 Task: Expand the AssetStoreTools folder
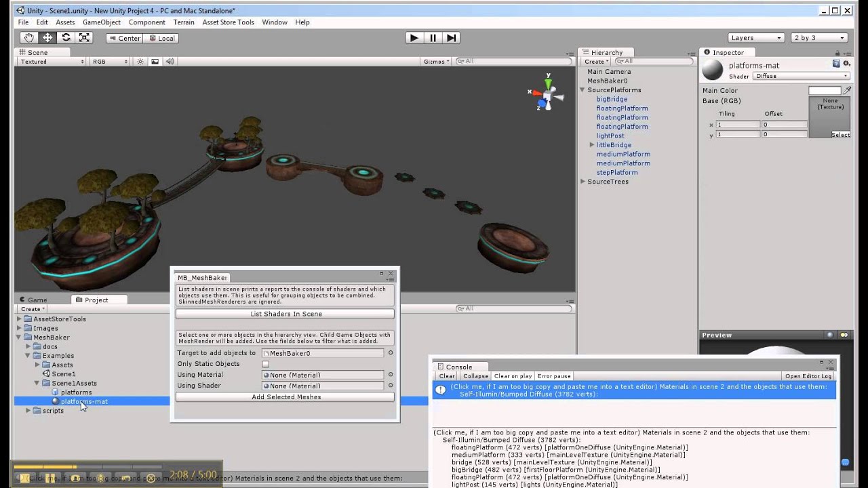coord(19,319)
